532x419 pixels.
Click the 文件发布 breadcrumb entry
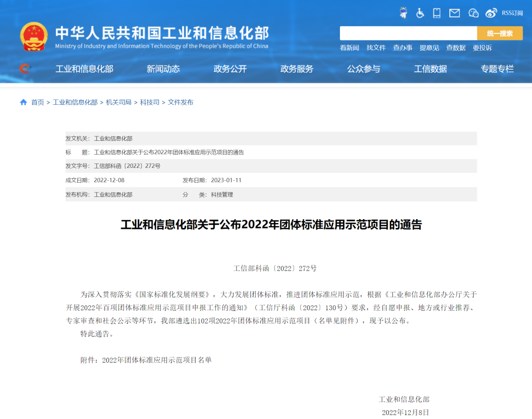[x=180, y=102]
